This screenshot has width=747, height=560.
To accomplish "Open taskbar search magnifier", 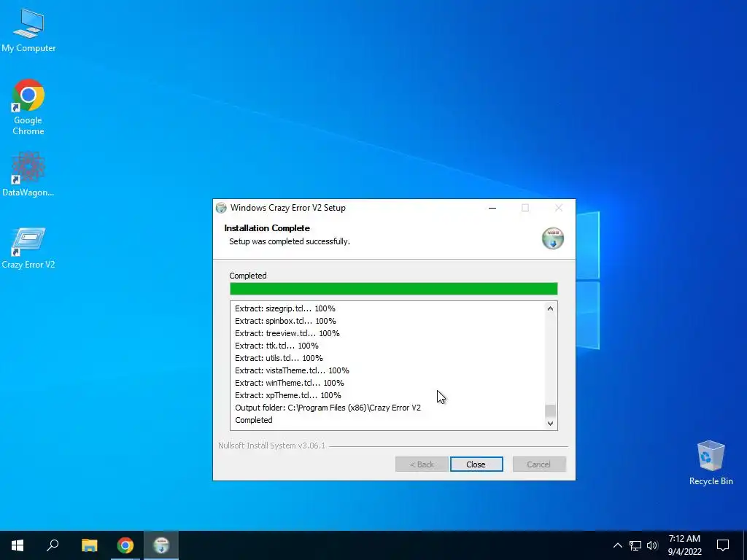I will point(53,545).
